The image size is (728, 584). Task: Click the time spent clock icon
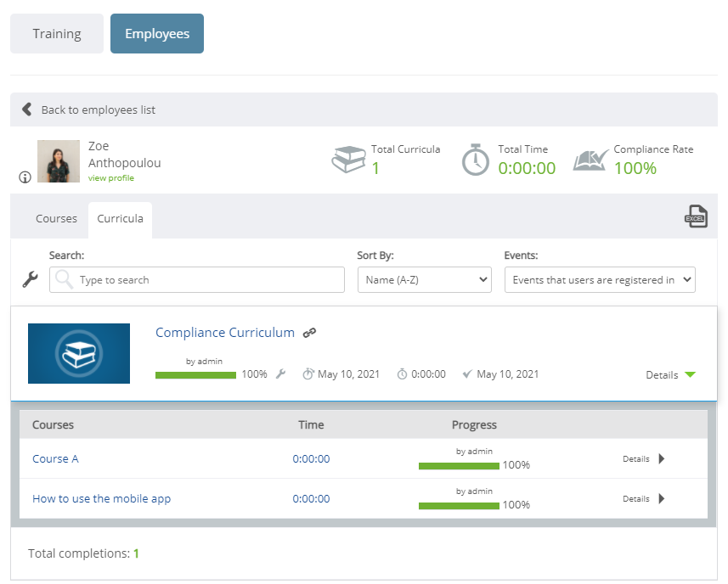click(402, 373)
